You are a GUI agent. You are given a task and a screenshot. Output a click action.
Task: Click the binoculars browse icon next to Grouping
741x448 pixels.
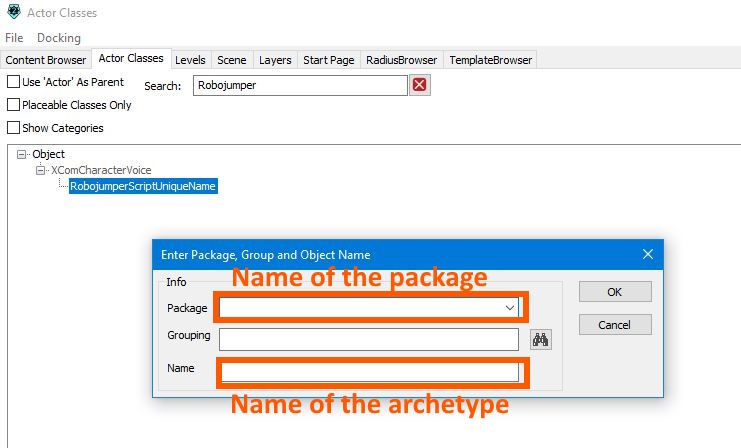(x=541, y=339)
